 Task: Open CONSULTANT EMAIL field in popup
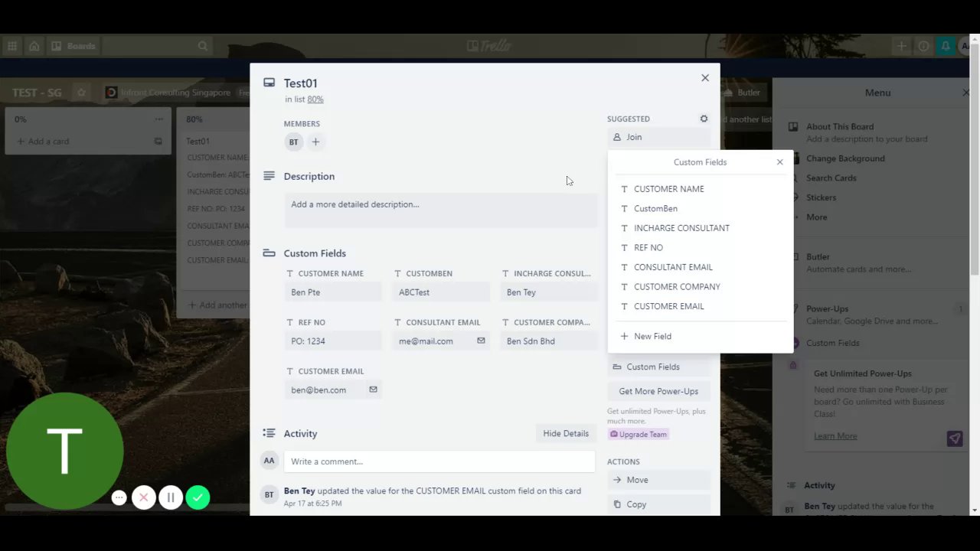pyautogui.click(x=701, y=267)
